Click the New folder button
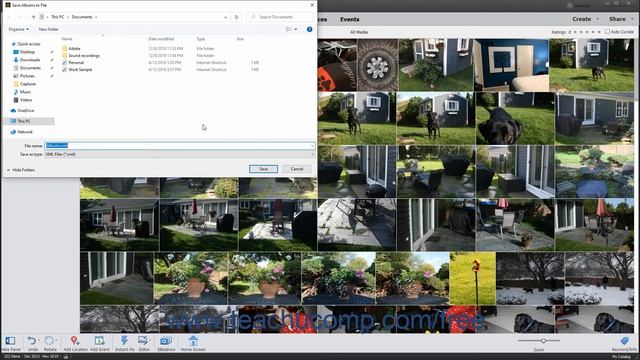The width and height of the screenshot is (640, 360). click(48, 29)
